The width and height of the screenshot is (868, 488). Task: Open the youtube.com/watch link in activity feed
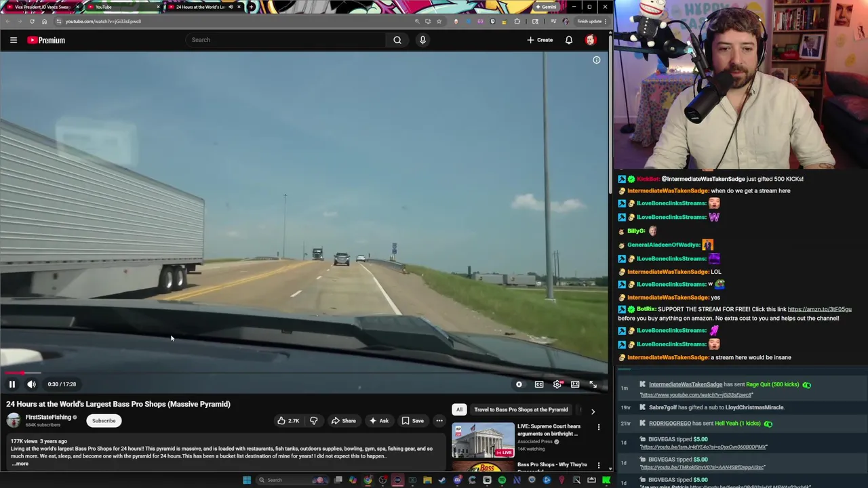pyautogui.click(x=695, y=395)
